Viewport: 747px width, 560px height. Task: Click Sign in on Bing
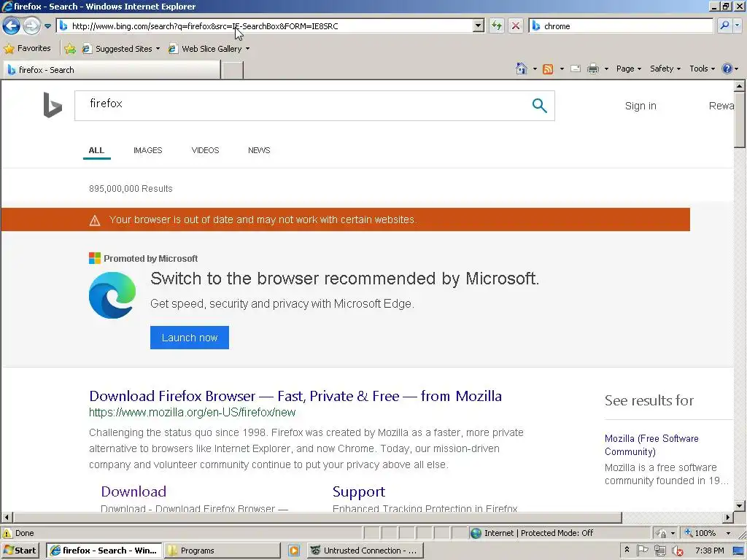point(640,106)
